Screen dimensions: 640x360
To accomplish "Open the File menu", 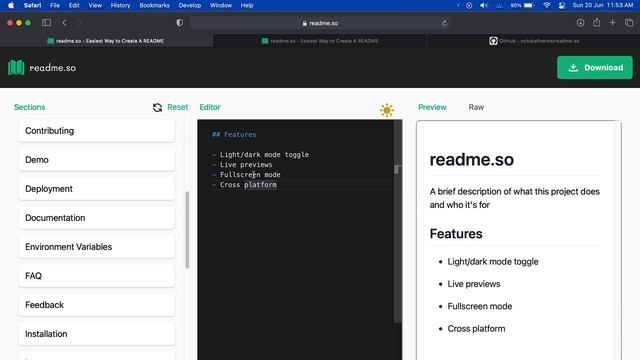I will pos(55,5).
